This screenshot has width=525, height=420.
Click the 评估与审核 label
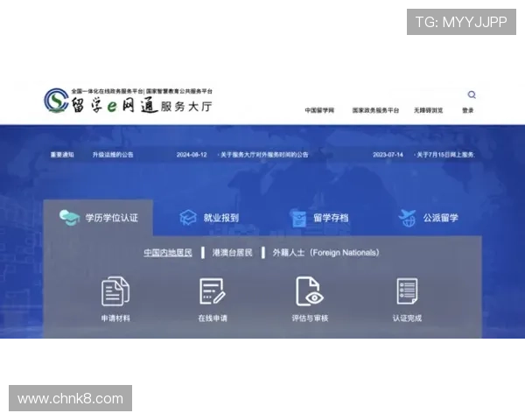310,318
